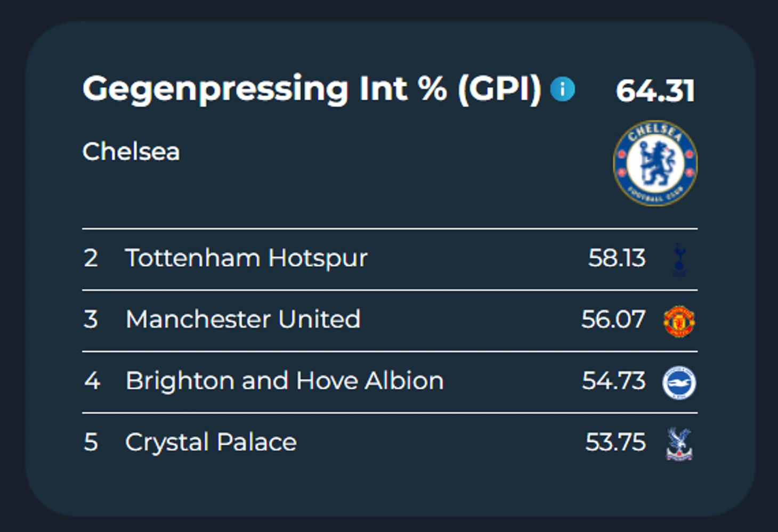778x532 pixels.
Task: Click the Chelsea team name
Action: point(131,151)
